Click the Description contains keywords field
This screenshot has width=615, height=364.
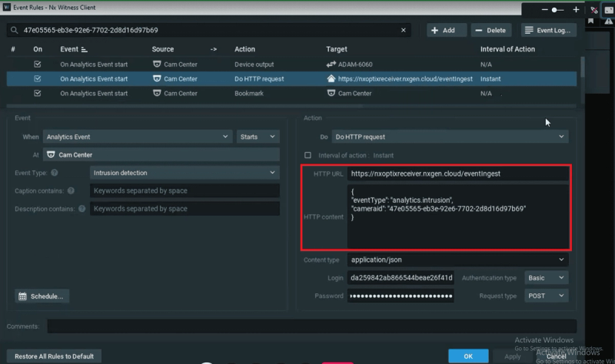tap(184, 209)
